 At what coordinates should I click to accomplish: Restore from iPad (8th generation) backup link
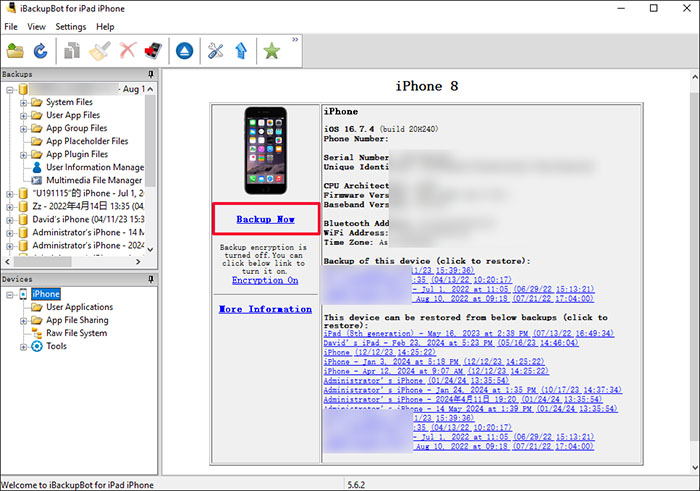(x=469, y=333)
